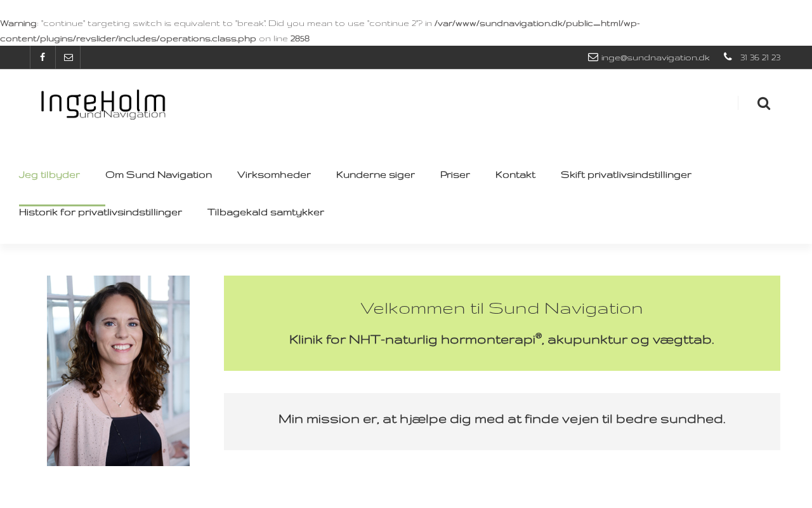Click the portrait photo of the woman
Image resolution: width=812 pixels, height=508 pixels.
point(118,371)
